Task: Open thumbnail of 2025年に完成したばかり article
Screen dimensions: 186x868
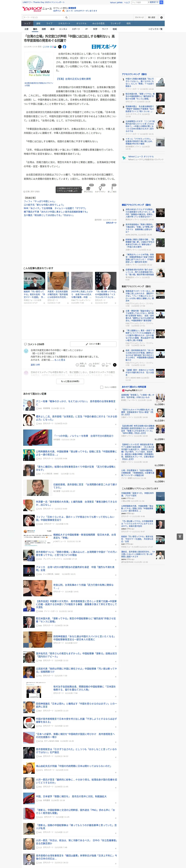Action: [82, 280]
